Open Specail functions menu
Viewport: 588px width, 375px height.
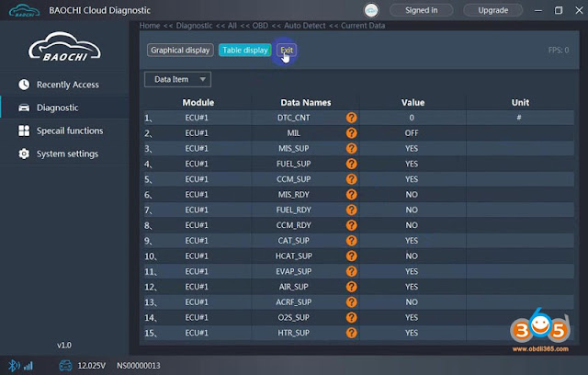coord(64,131)
